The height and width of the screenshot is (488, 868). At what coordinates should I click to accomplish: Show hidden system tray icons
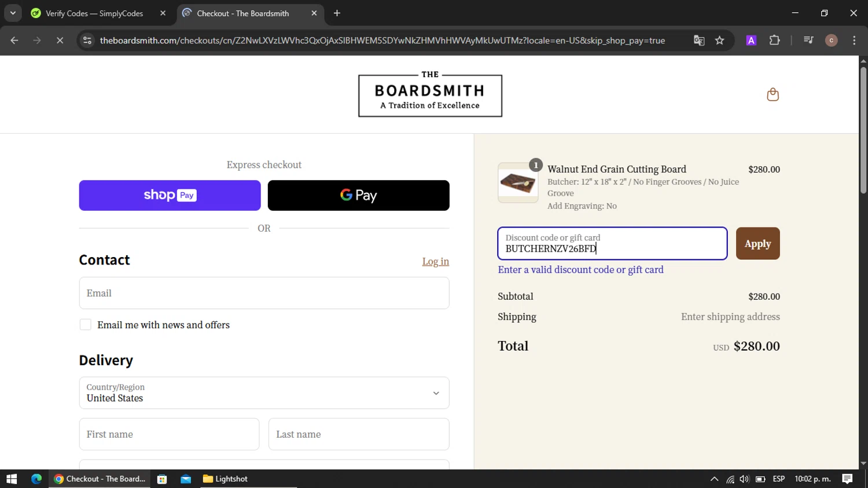[x=714, y=479]
